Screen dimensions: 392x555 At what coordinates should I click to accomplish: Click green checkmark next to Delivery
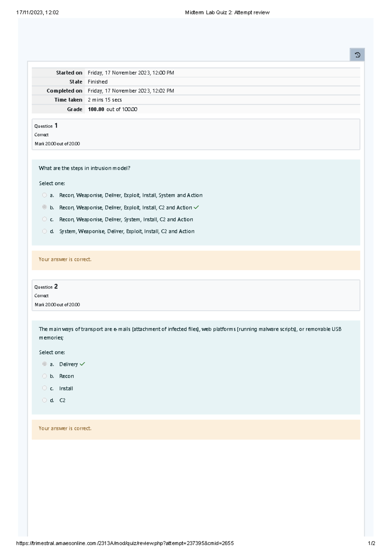[82, 364]
